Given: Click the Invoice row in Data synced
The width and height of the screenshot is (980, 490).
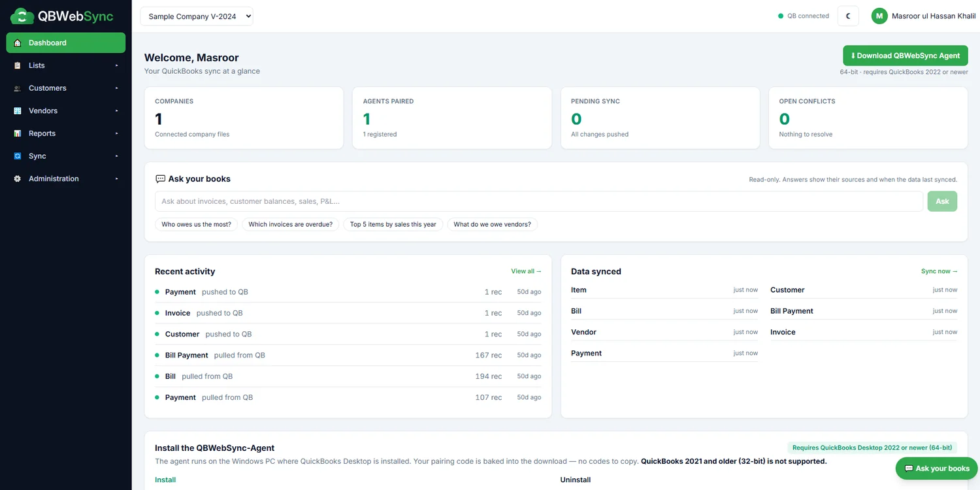Looking at the screenshot, I should [864, 332].
